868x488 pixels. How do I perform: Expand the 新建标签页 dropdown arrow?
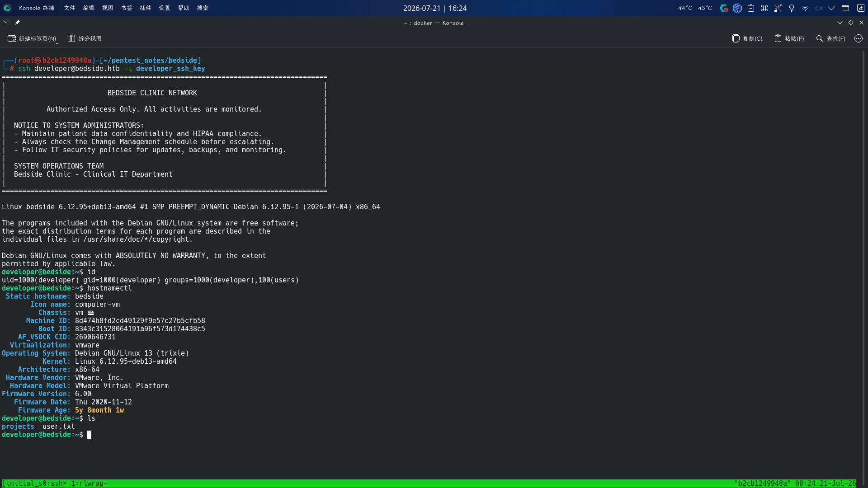pyautogui.click(x=57, y=43)
